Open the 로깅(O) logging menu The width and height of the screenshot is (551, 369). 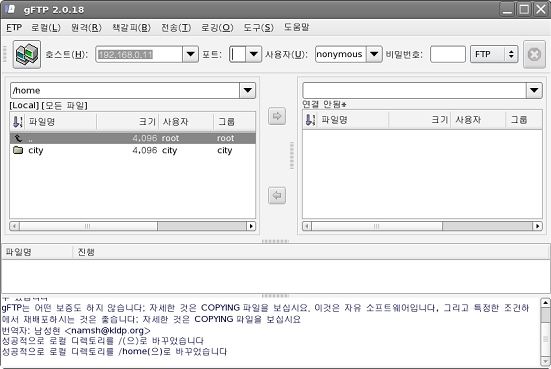(x=217, y=27)
